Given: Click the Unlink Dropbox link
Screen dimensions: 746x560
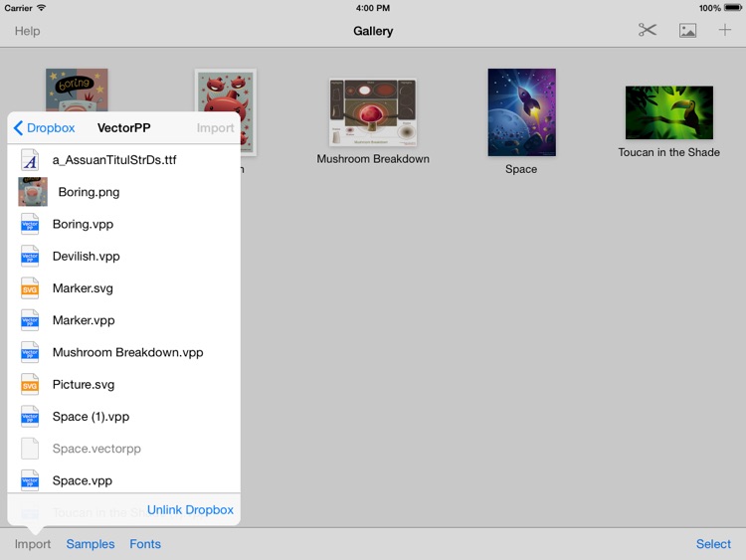Looking at the screenshot, I should (x=190, y=510).
